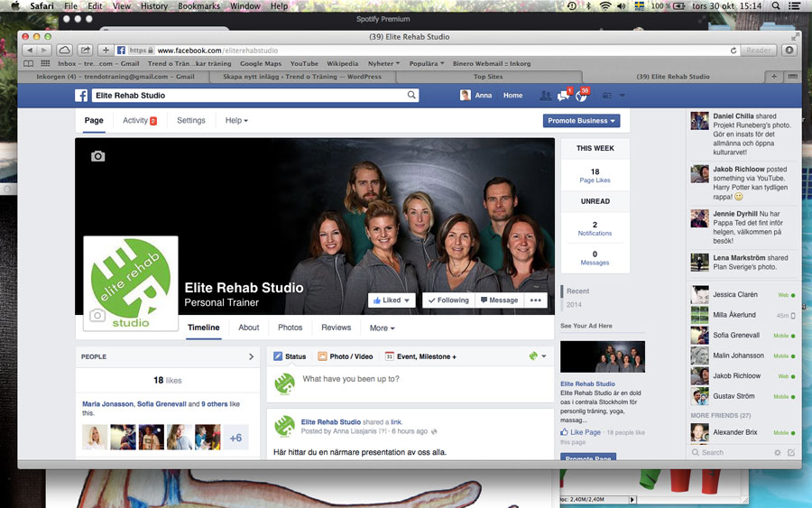812x508 pixels.
Task: Open the Facebook messages icon
Action: pos(563,96)
